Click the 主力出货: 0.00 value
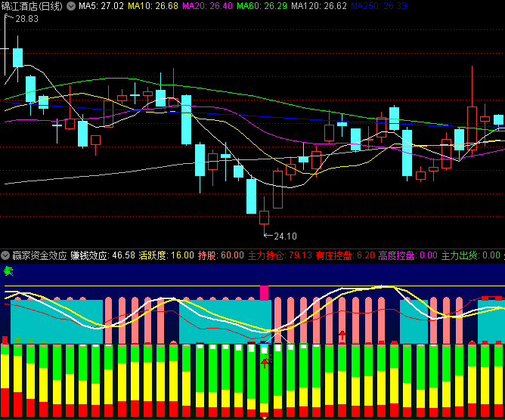Screen dimensions: 505x420 470,255
